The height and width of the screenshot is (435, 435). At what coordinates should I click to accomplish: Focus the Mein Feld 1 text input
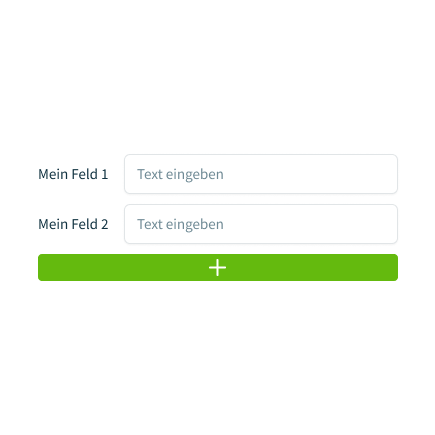tap(261, 174)
